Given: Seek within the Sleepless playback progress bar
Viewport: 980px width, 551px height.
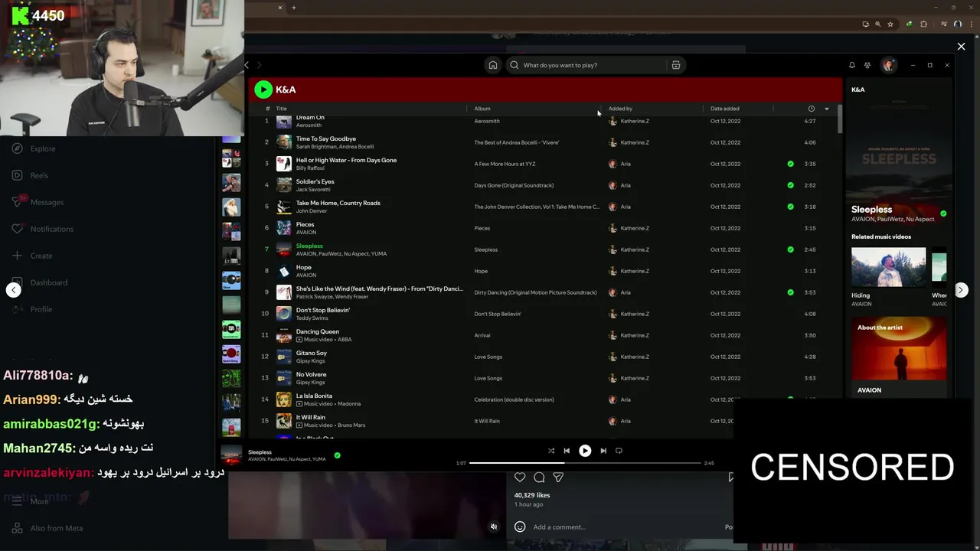Looking at the screenshot, I should pos(585,463).
